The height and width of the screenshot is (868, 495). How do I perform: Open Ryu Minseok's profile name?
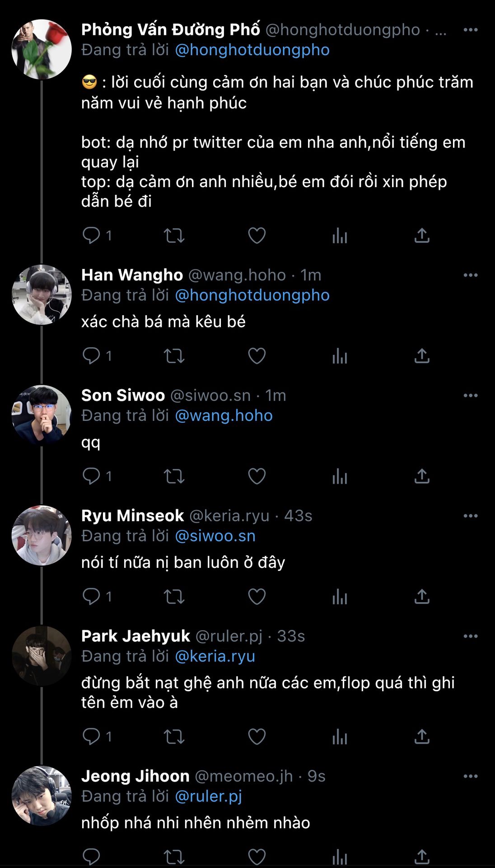pos(132,516)
